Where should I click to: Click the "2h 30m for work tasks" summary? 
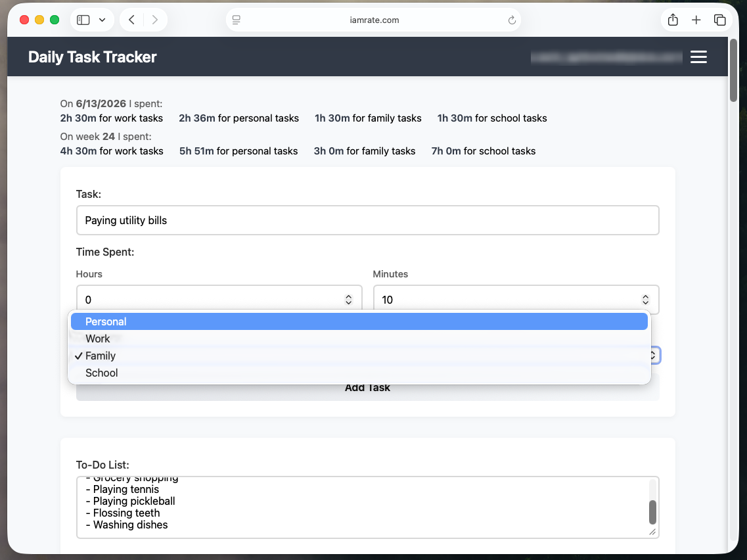click(112, 118)
